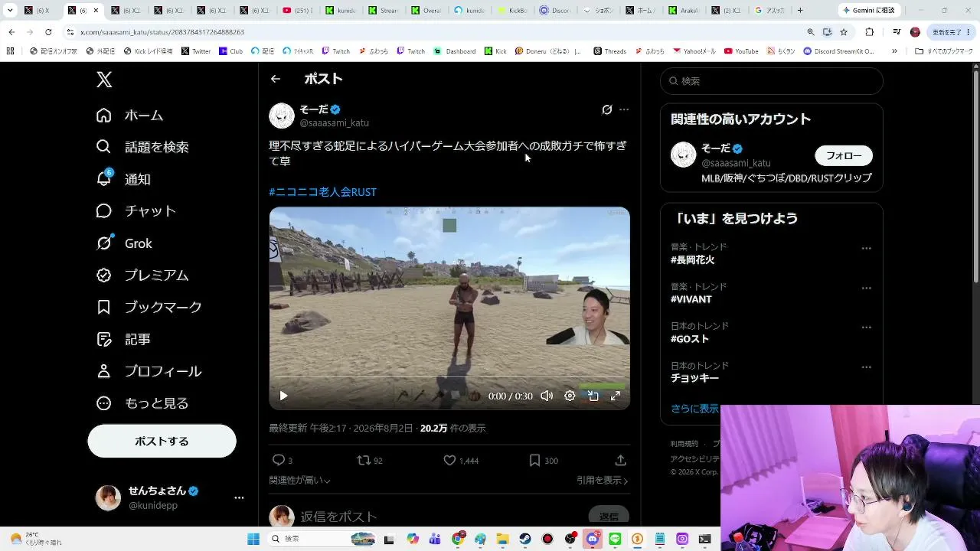Open a new browser tab
Image resolution: width=980 pixels, height=551 pixels.
click(x=800, y=11)
